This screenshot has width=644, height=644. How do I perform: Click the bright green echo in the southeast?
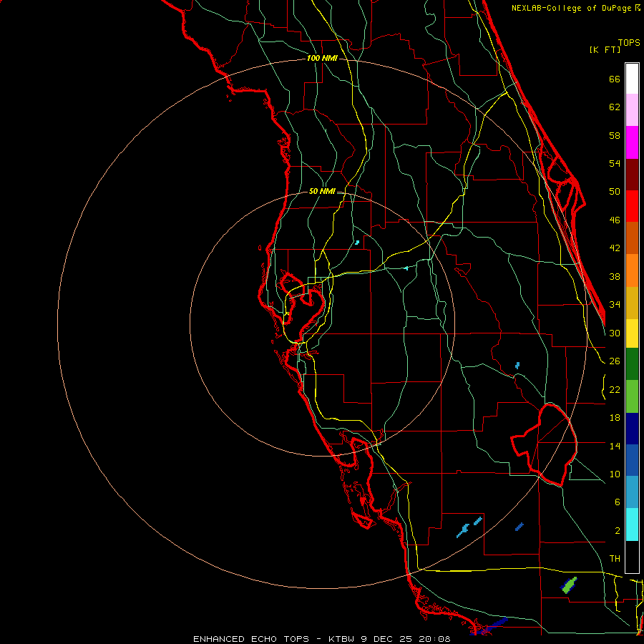[x=569, y=585]
